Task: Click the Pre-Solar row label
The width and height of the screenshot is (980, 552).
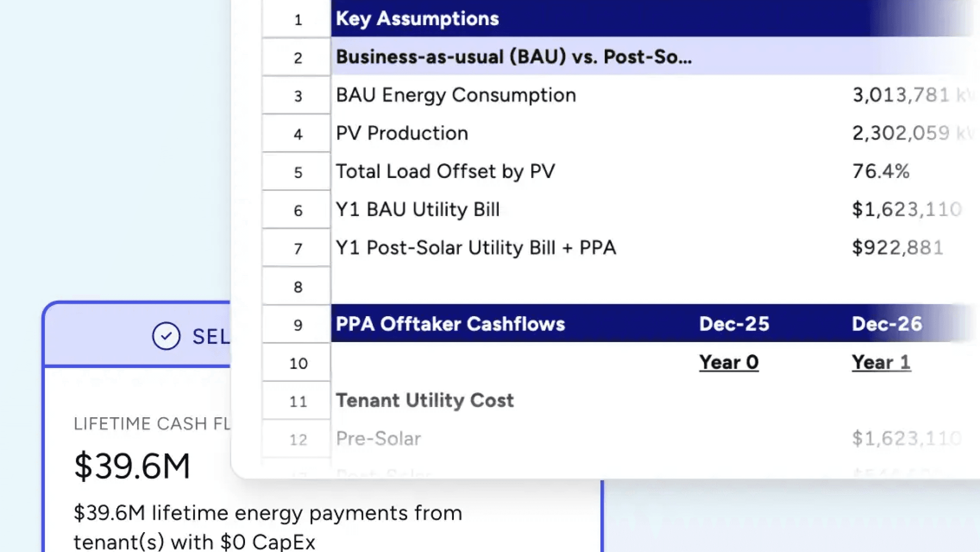Action: pyautogui.click(x=378, y=439)
